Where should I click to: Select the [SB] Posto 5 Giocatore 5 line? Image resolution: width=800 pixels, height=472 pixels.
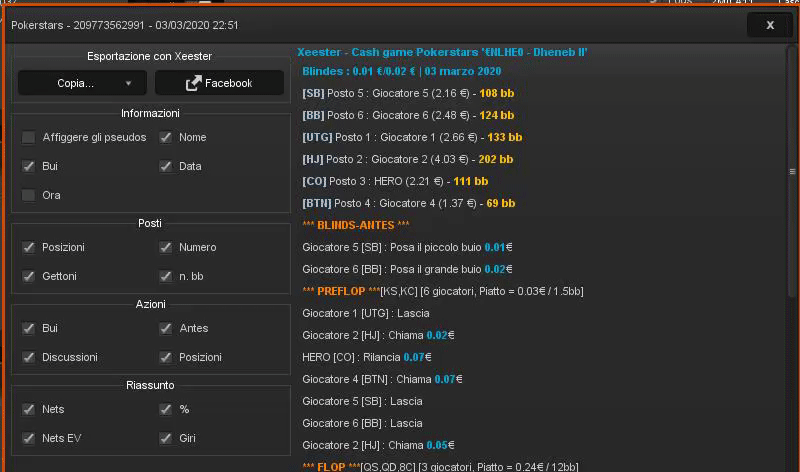(x=408, y=93)
